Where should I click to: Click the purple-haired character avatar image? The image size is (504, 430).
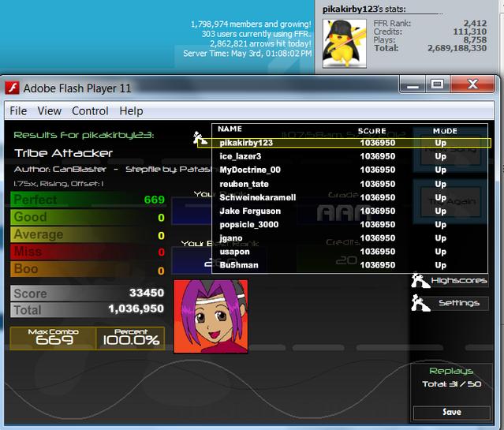click(211, 316)
